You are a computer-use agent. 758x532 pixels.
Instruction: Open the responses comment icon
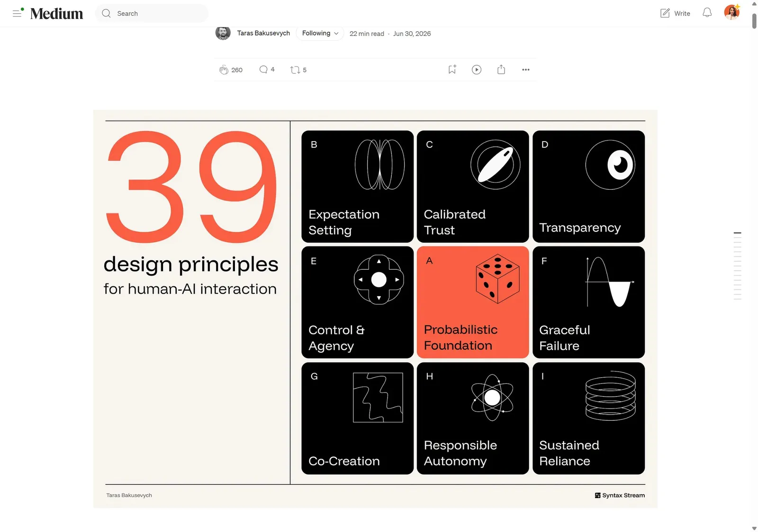[x=263, y=70]
